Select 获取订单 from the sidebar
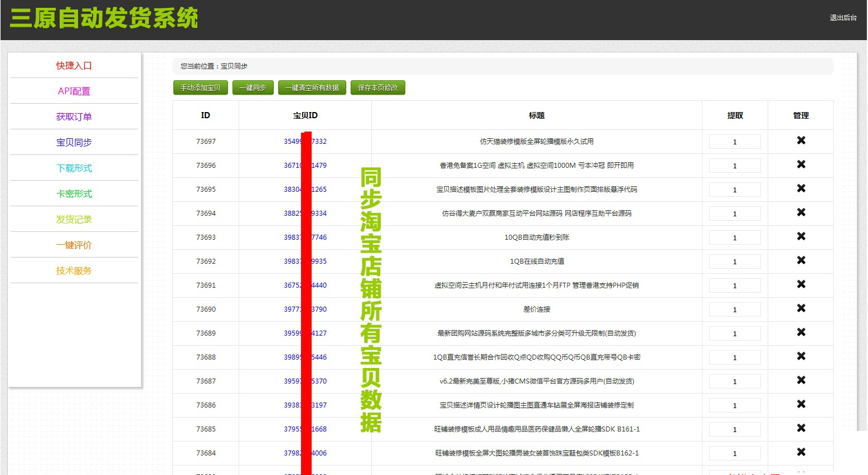Viewport: 868px width, 475px height. 74,117
